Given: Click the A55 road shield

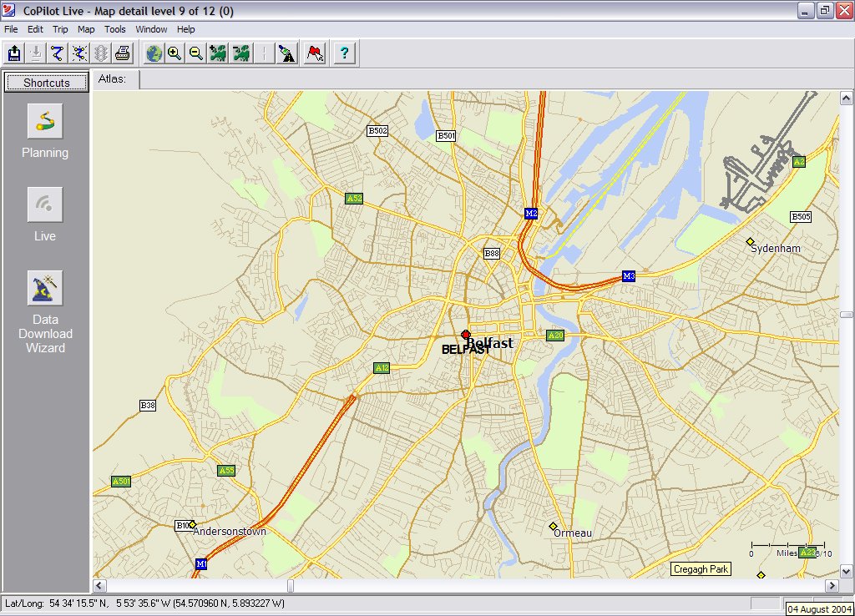Looking at the screenshot, I should (226, 471).
